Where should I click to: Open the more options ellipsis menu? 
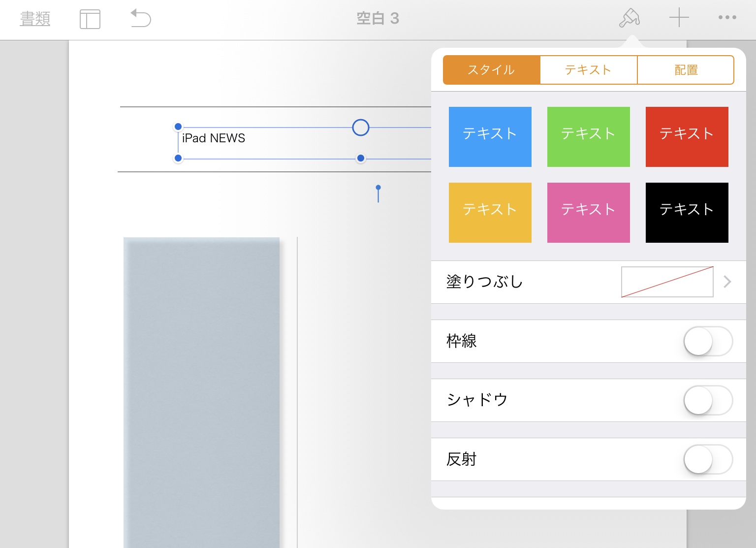[x=727, y=17]
